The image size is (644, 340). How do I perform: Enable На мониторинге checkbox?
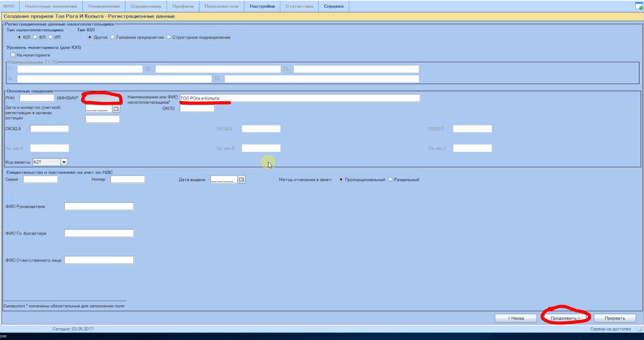[x=13, y=55]
